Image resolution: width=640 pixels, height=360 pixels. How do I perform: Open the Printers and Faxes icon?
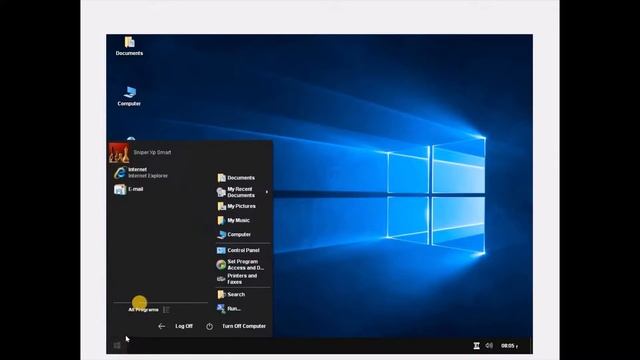[221, 279]
